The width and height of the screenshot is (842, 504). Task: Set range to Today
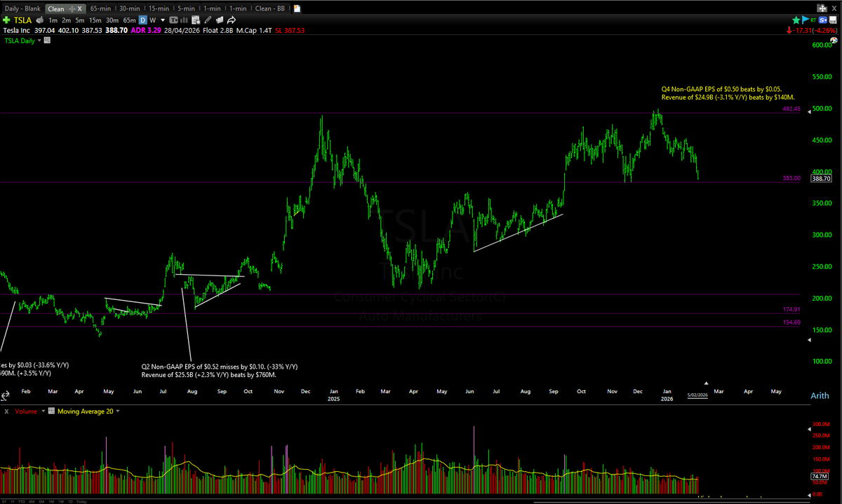click(x=81, y=501)
